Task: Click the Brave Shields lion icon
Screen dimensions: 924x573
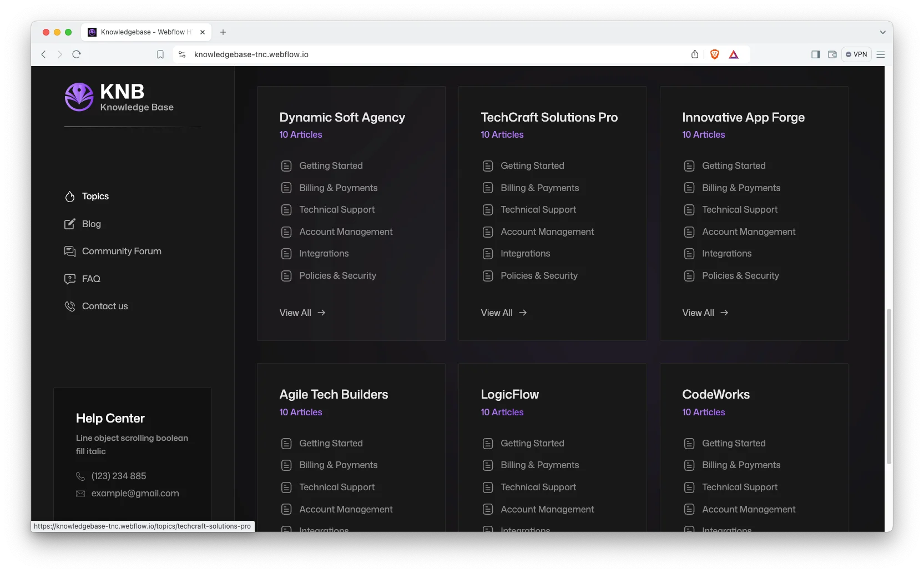Action: 715,54
